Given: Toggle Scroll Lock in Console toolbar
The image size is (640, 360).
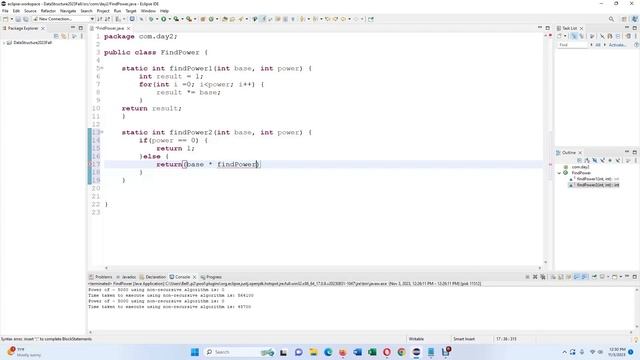Looking at the screenshot, I should (x=560, y=277).
